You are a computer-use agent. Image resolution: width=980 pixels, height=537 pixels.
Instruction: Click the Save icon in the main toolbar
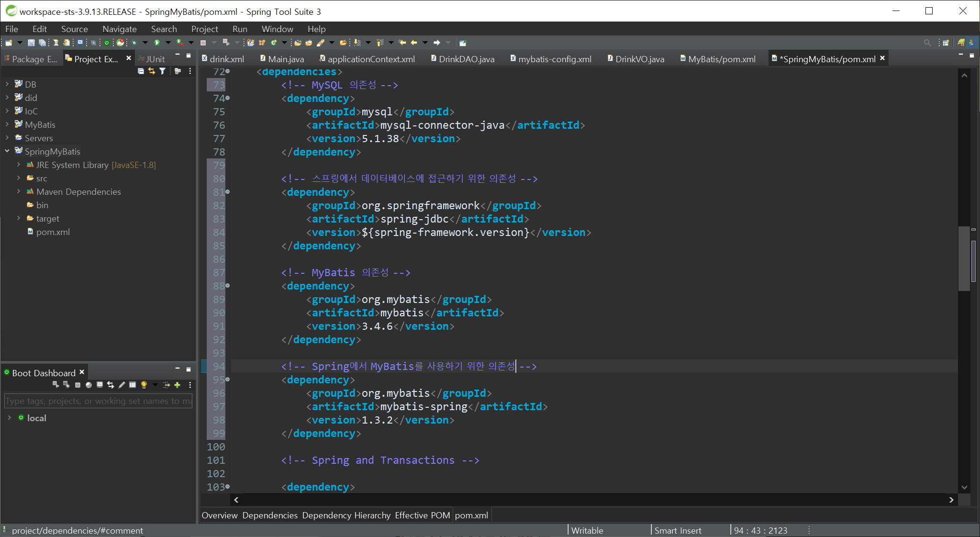(x=31, y=43)
